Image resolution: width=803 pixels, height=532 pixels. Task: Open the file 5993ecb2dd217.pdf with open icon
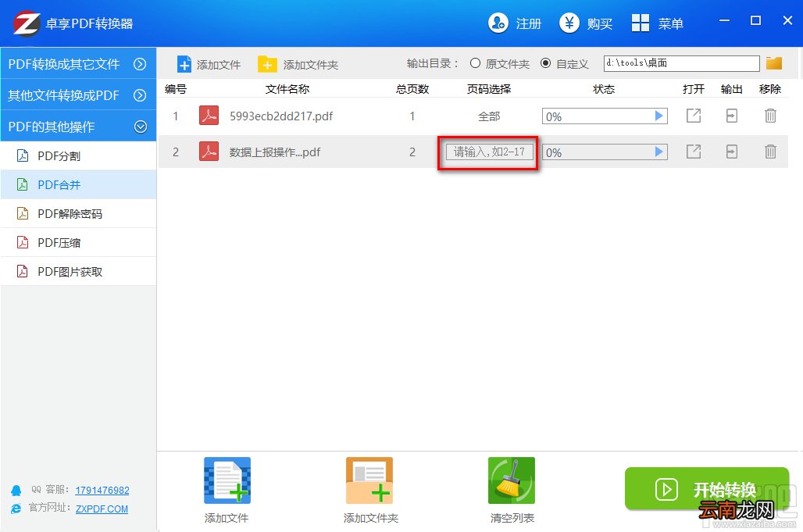click(694, 116)
